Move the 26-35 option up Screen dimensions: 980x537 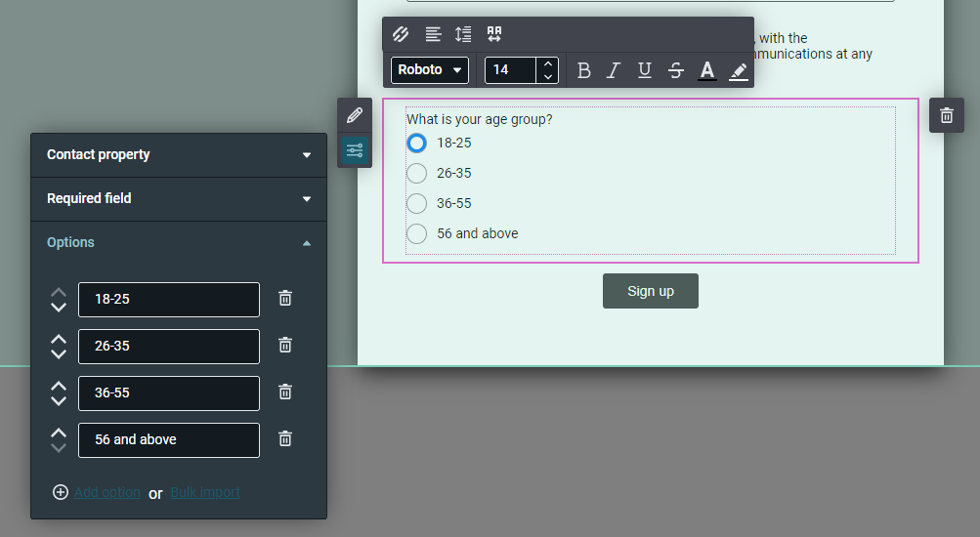coord(58,339)
